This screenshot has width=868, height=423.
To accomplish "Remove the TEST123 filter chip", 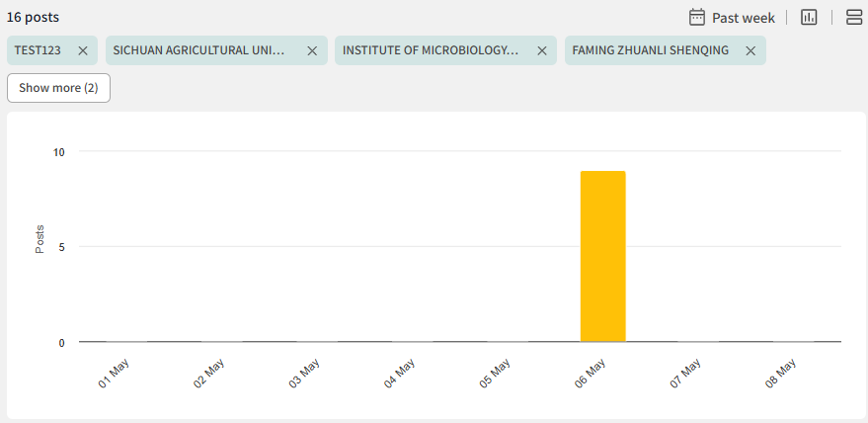I will point(83,50).
